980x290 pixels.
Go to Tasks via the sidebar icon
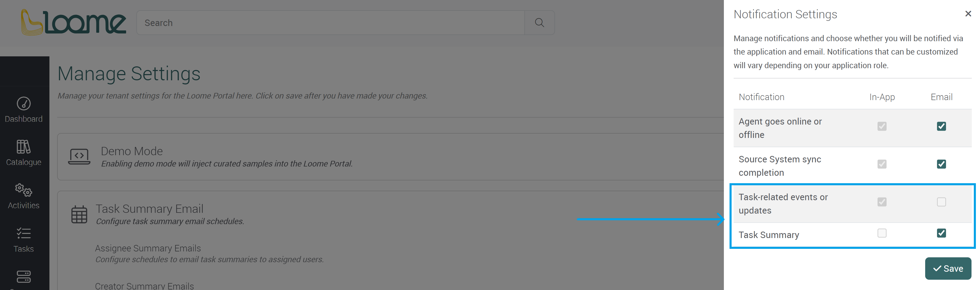click(x=24, y=239)
